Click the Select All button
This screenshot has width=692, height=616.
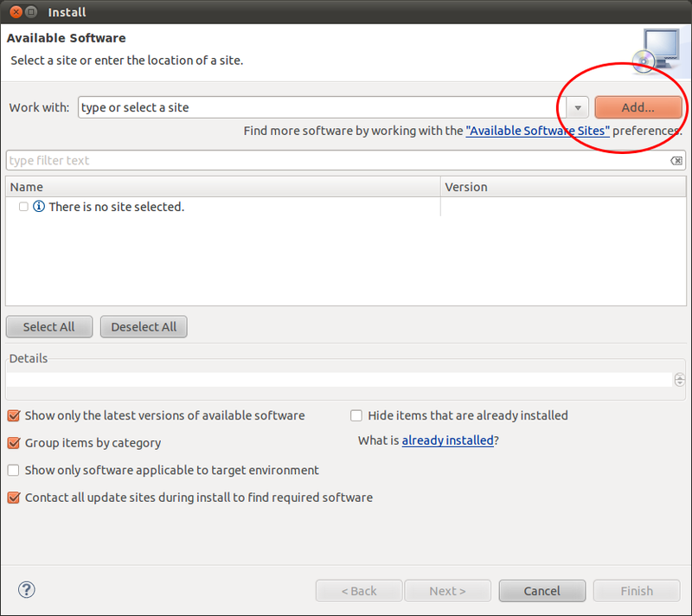coord(48,327)
